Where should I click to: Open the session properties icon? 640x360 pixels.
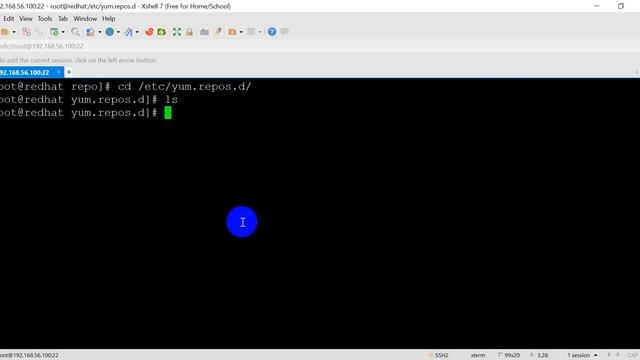[90, 32]
